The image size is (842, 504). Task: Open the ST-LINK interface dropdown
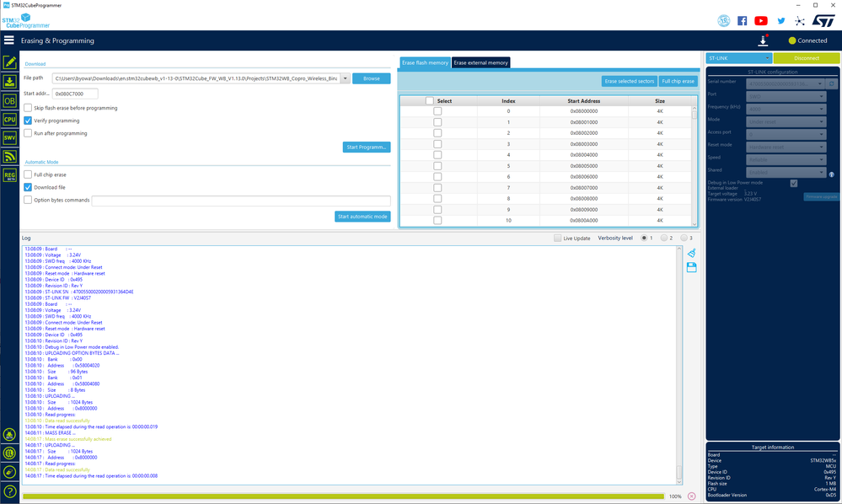point(739,58)
